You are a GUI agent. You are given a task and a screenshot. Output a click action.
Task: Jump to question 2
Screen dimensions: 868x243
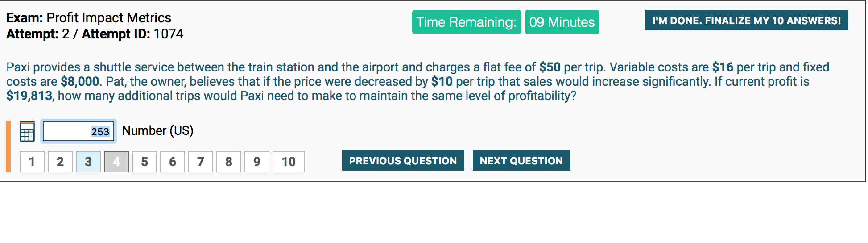click(60, 162)
